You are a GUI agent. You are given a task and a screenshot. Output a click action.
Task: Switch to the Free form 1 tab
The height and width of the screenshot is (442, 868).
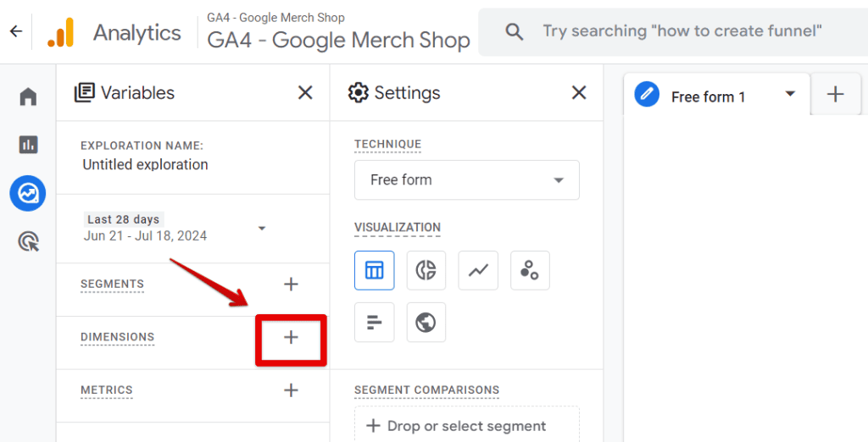click(707, 97)
